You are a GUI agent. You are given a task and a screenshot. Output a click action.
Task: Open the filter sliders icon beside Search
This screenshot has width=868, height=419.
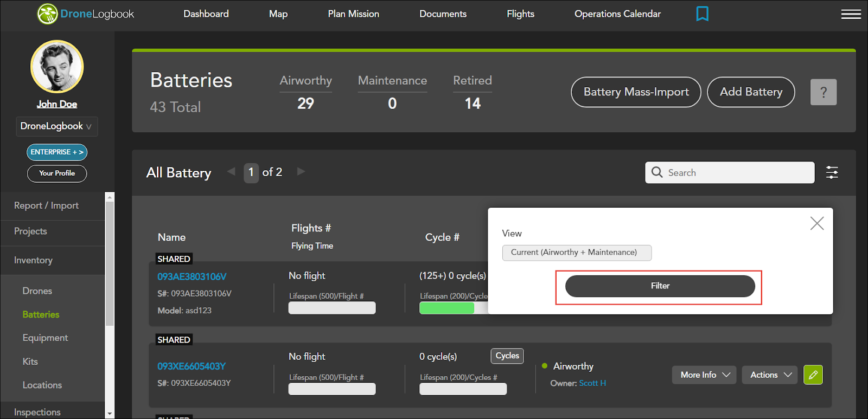coord(832,172)
